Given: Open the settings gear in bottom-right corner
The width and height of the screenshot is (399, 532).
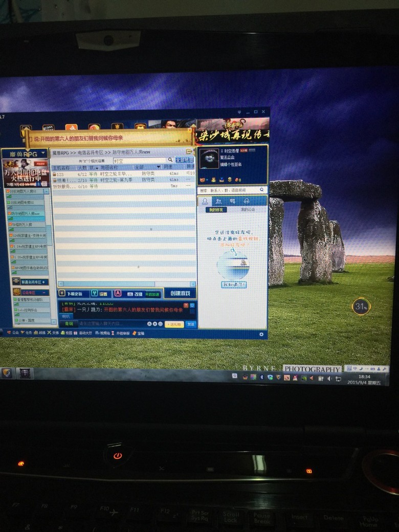Looking at the screenshot, I should click(x=261, y=334).
